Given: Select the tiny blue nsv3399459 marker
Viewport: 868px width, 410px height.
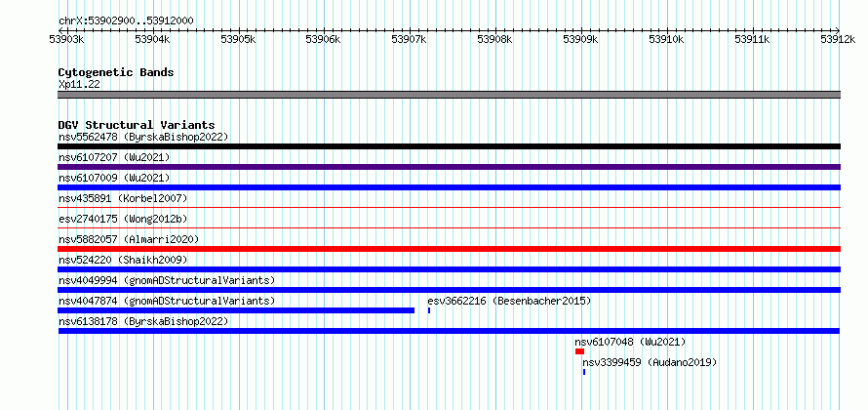Looking at the screenshot, I should coord(584,372).
